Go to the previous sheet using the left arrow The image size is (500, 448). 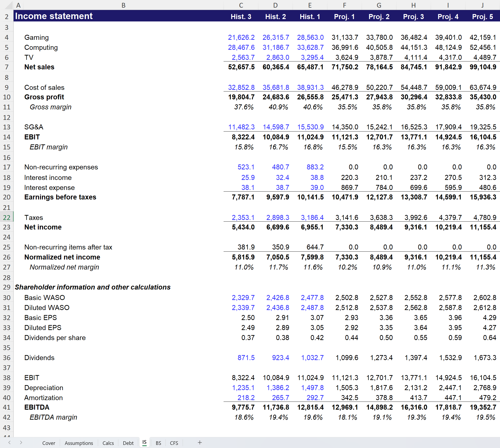pos(9,443)
